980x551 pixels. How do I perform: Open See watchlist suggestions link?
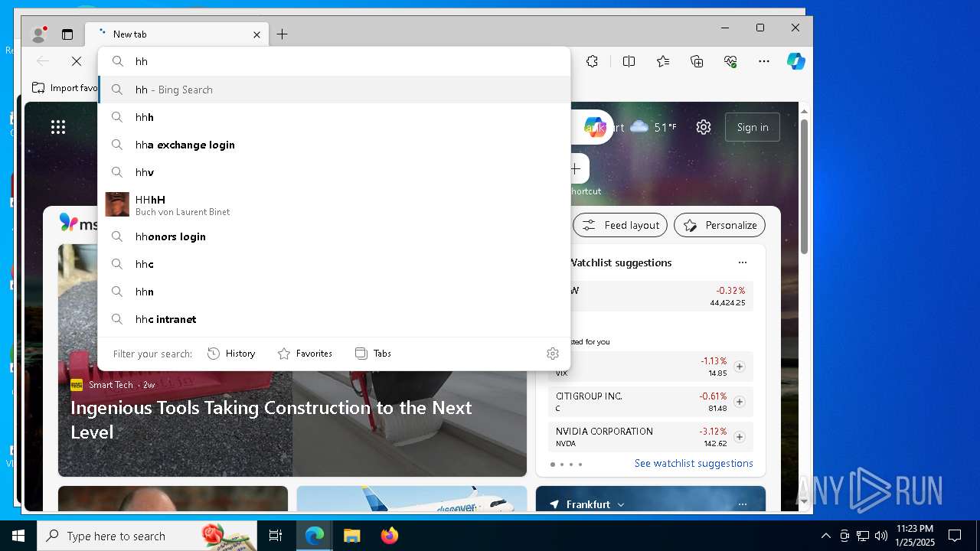tap(694, 463)
